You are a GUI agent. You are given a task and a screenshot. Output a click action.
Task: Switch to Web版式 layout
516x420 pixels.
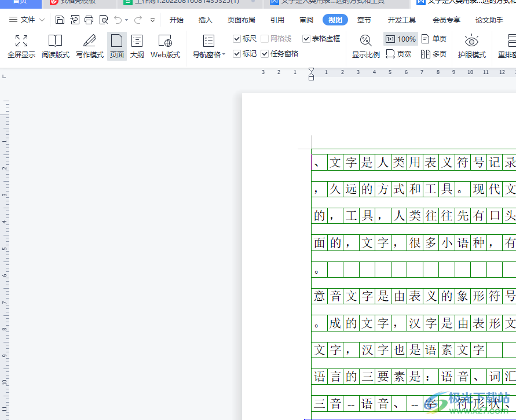pyautogui.click(x=165, y=47)
